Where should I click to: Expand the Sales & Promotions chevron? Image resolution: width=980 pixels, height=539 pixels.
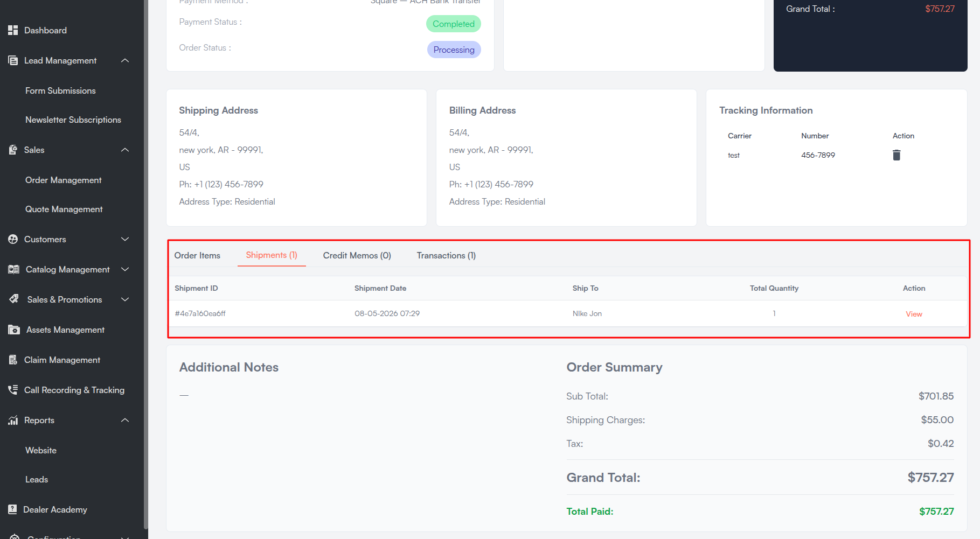(125, 299)
